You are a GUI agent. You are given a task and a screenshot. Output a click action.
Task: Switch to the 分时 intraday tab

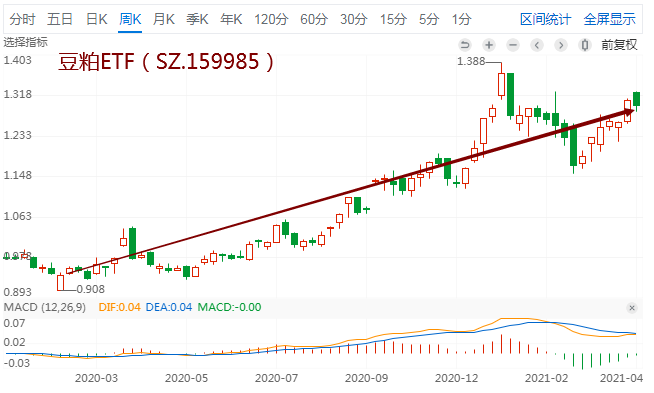tap(22, 19)
